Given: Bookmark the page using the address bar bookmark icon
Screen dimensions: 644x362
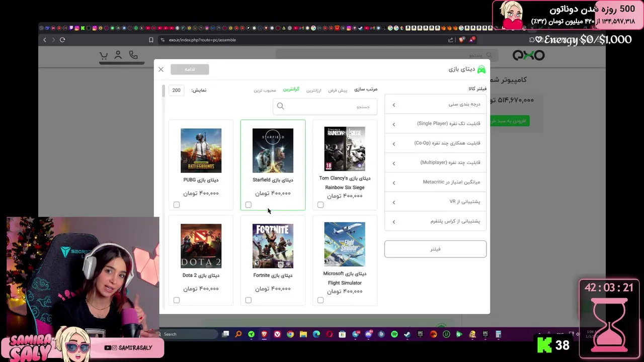Looking at the screenshot, I should 151,40.
